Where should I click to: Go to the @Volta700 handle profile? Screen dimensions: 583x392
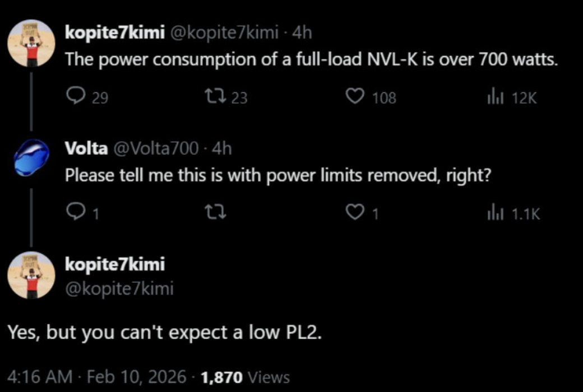tap(156, 148)
